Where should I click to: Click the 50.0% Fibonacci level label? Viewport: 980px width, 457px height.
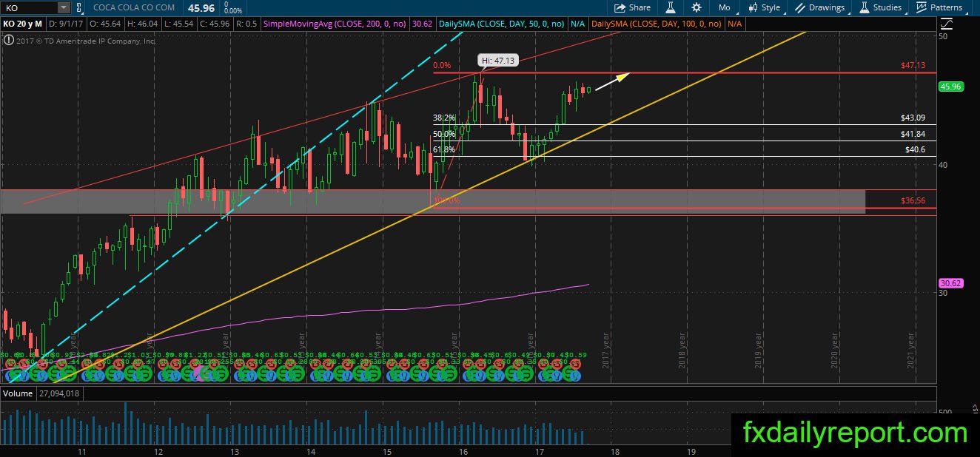click(x=444, y=134)
